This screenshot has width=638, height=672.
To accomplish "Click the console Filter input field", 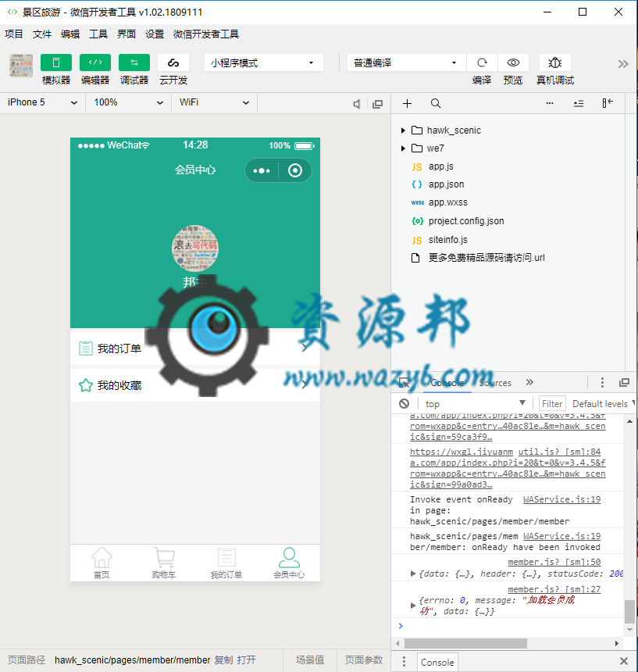I will pos(552,404).
